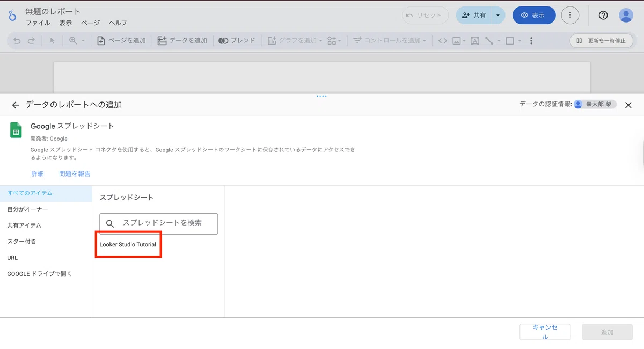Click the Google Sheets connector icon
The image size is (644, 349).
[16, 130]
